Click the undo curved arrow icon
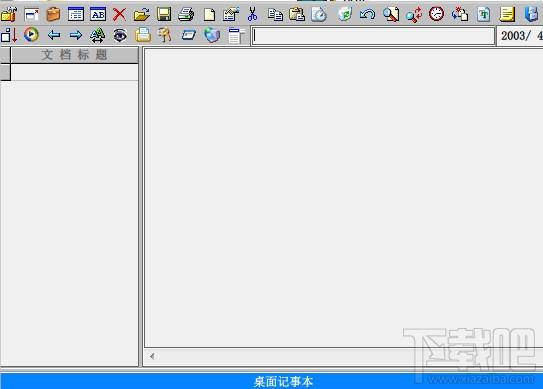 (367, 15)
